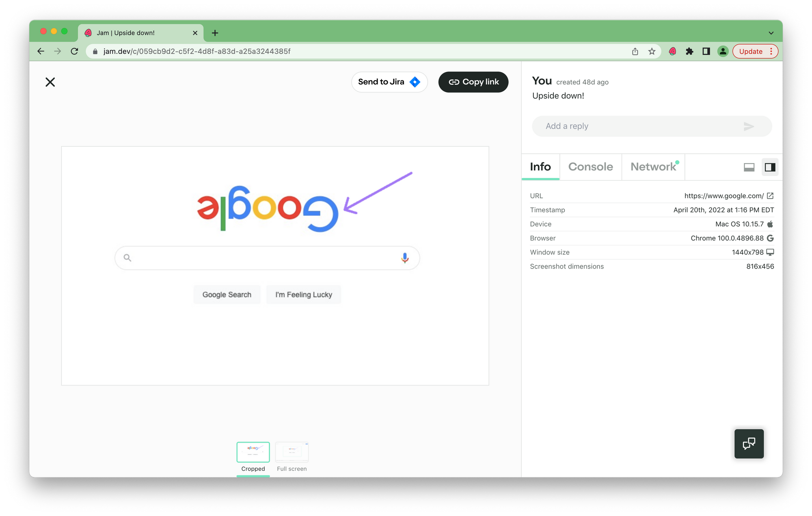
Task: Send the reply using arrow icon
Action: click(x=749, y=127)
